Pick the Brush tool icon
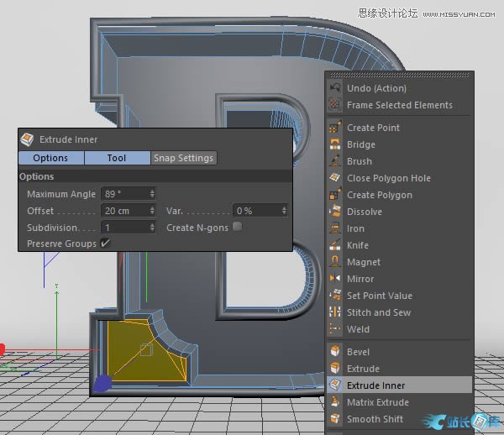 coord(335,161)
